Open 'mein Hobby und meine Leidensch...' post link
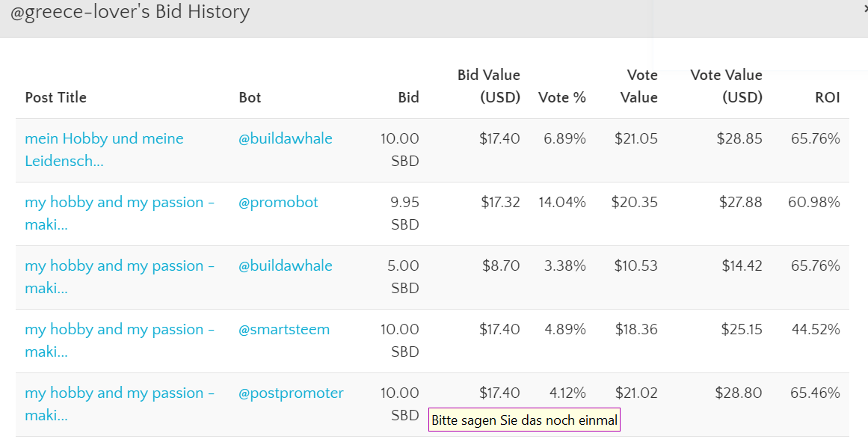Screen dimensions: 868x442 [x=104, y=150]
